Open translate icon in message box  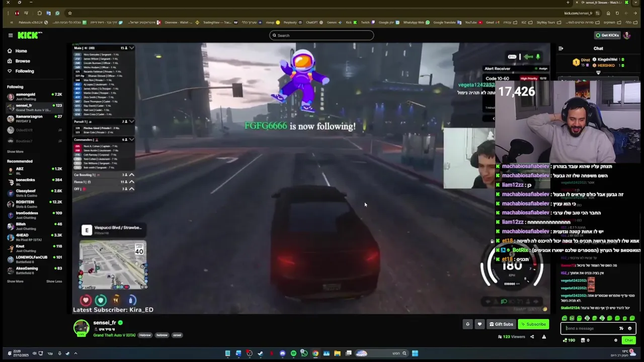(621, 328)
